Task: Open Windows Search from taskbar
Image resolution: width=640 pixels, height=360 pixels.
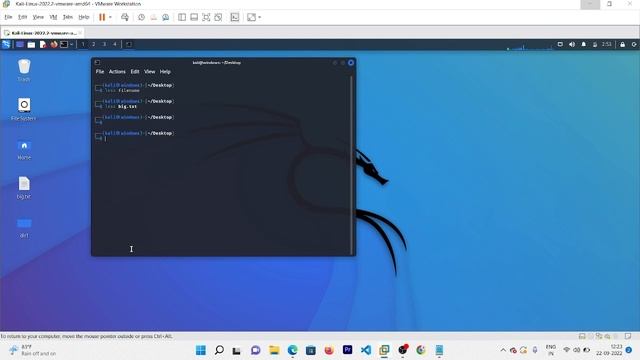Action: point(219,350)
